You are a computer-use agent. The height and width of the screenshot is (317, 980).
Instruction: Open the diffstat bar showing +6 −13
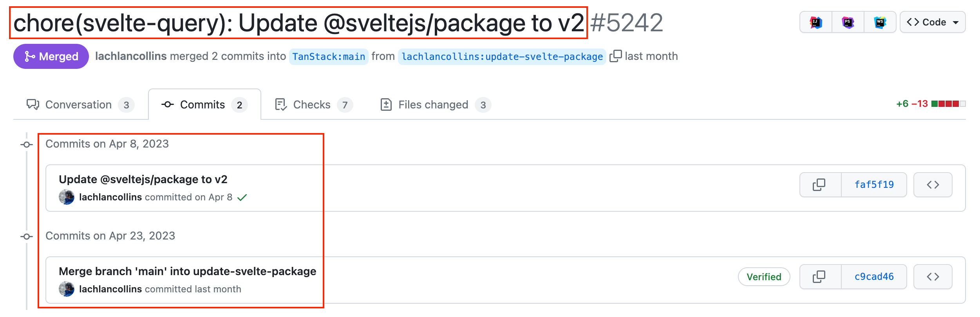[931, 104]
